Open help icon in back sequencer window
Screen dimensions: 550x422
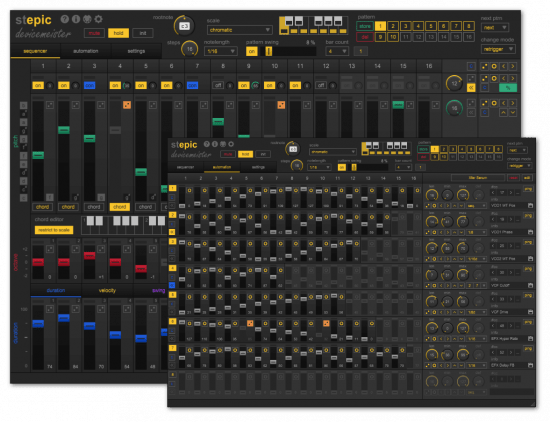(65, 19)
